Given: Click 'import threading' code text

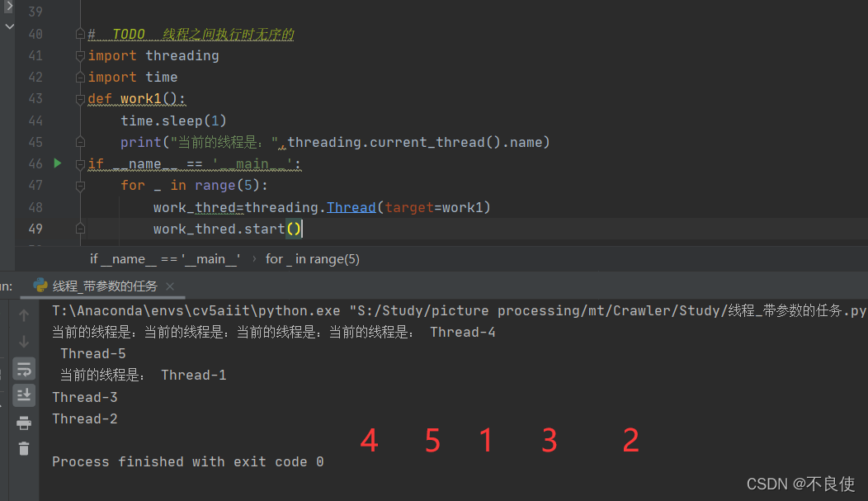Looking at the screenshot, I should pyautogui.click(x=153, y=56).
